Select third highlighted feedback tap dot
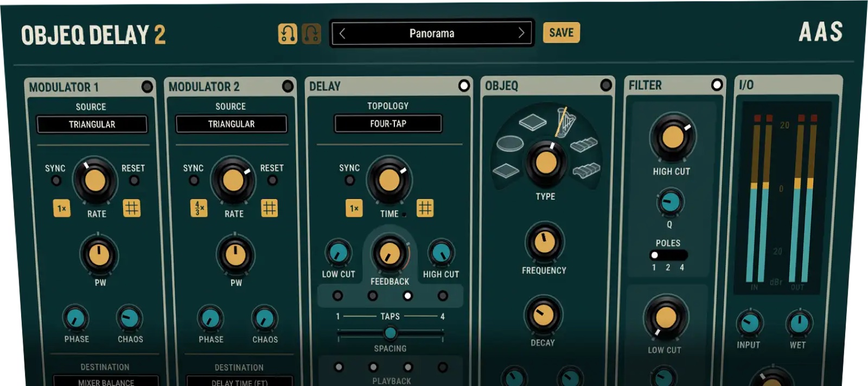The image size is (868, 386). pos(407,296)
